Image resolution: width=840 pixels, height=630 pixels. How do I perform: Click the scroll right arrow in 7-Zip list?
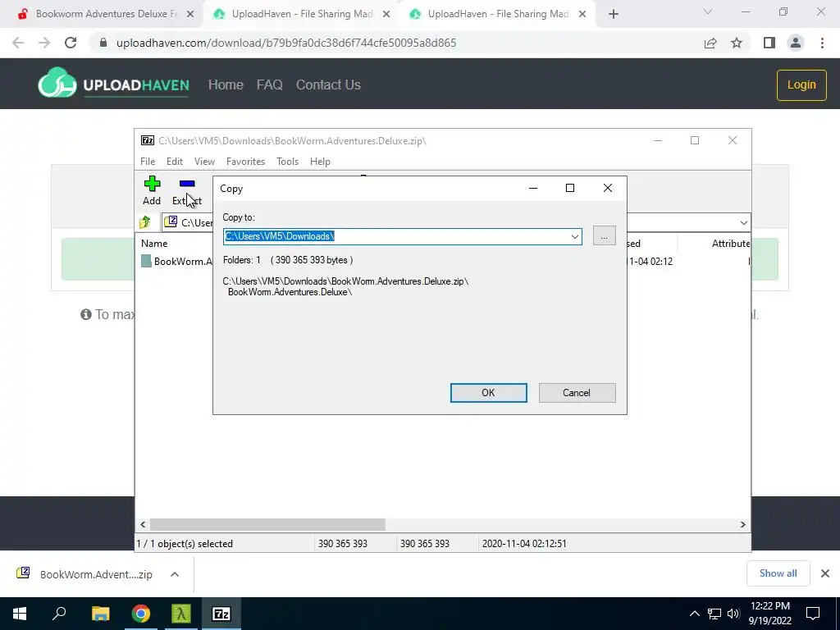[742, 524]
